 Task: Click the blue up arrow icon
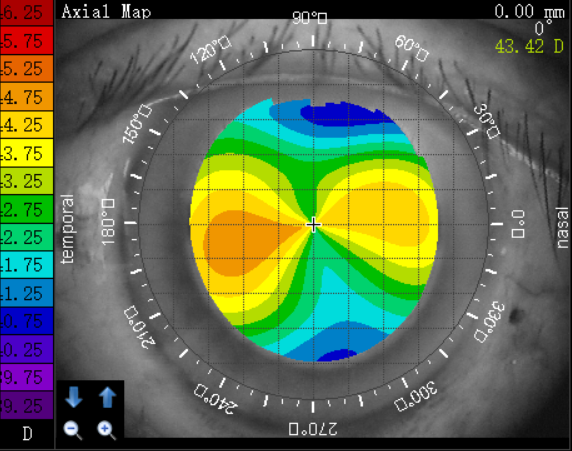tap(108, 397)
